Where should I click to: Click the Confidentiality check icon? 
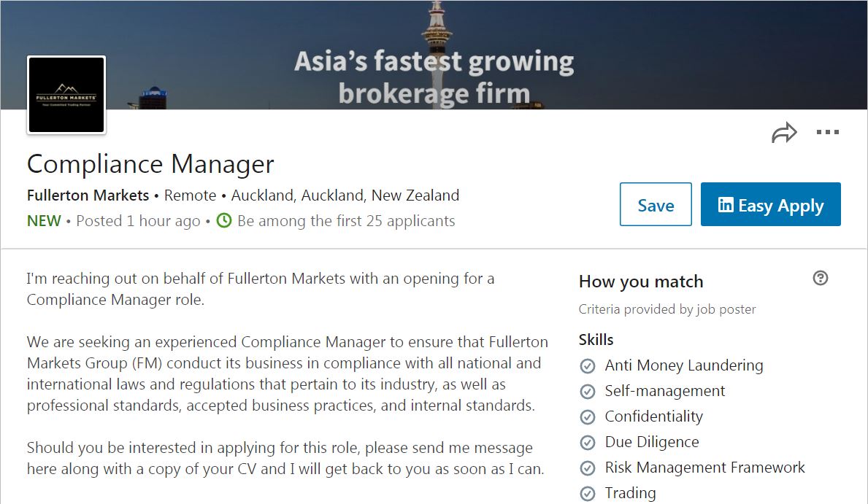click(x=587, y=417)
